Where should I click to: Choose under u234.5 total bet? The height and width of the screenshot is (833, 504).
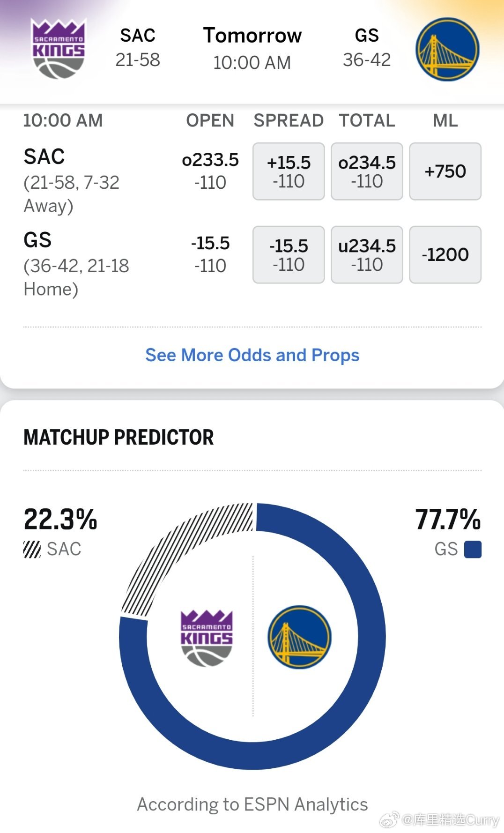(367, 254)
